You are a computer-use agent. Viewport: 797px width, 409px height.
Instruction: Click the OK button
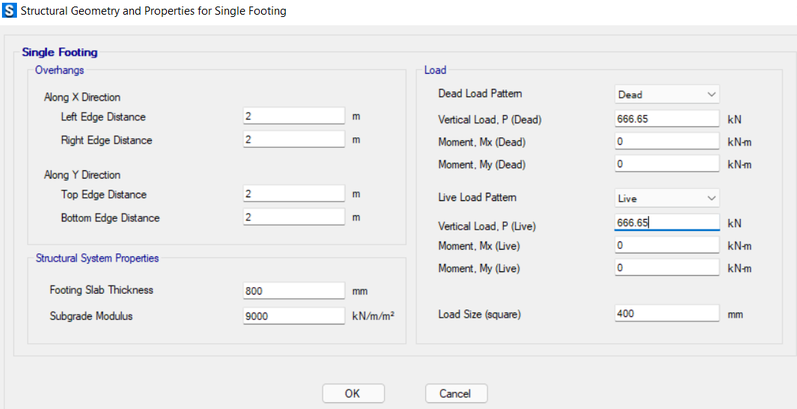[353, 393]
